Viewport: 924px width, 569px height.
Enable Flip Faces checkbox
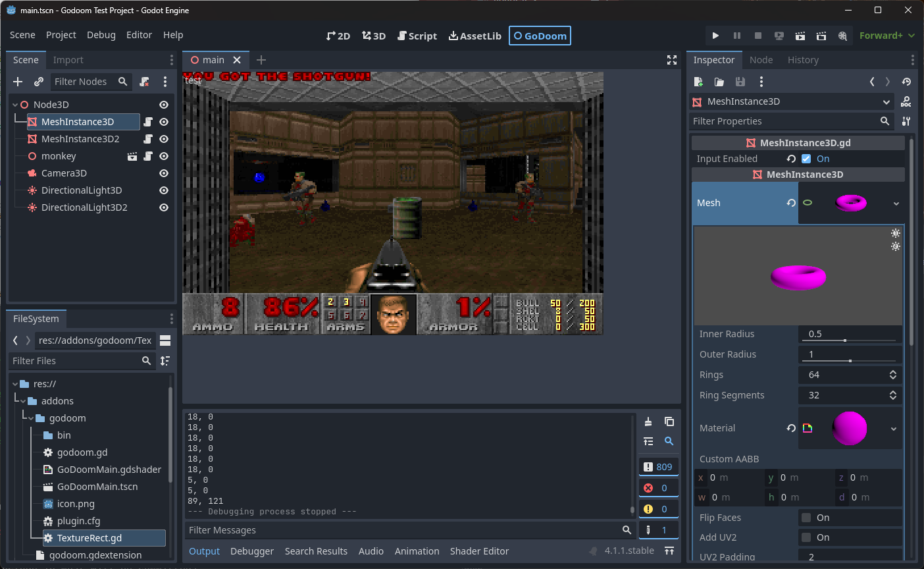coord(806,518)
